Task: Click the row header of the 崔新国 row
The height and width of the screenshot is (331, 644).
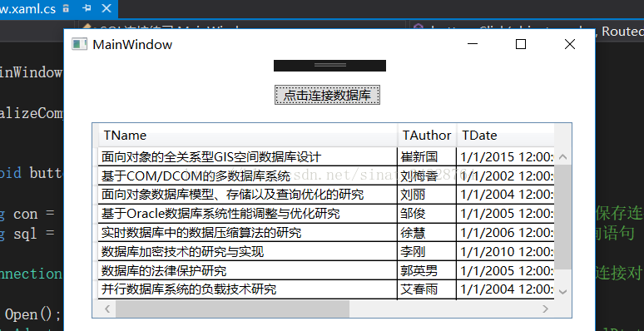Action: click(96, 157)
